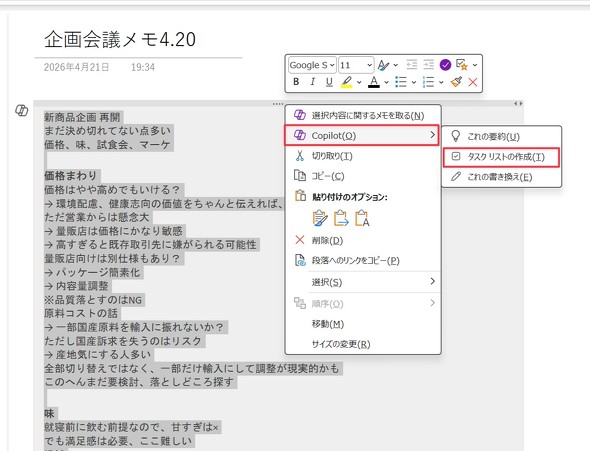Expand the bullet list style arrow
The image size is (590, 451).
[x=414, y=82]
